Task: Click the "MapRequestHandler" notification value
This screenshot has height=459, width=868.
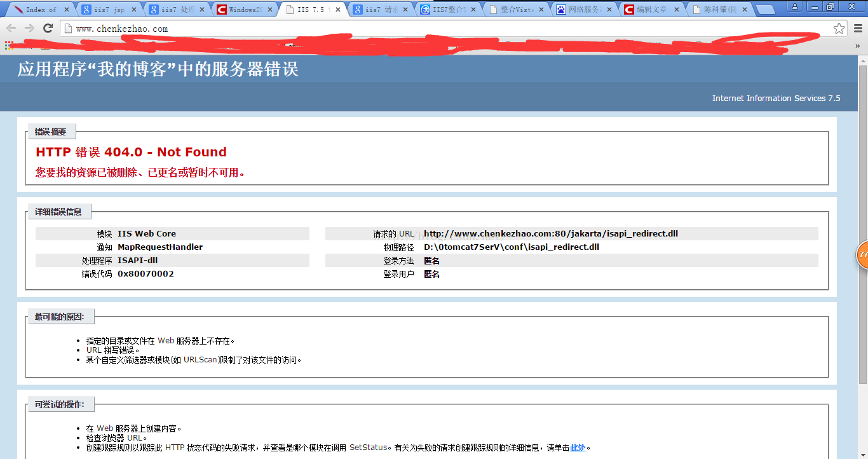Action: (160, 247)
